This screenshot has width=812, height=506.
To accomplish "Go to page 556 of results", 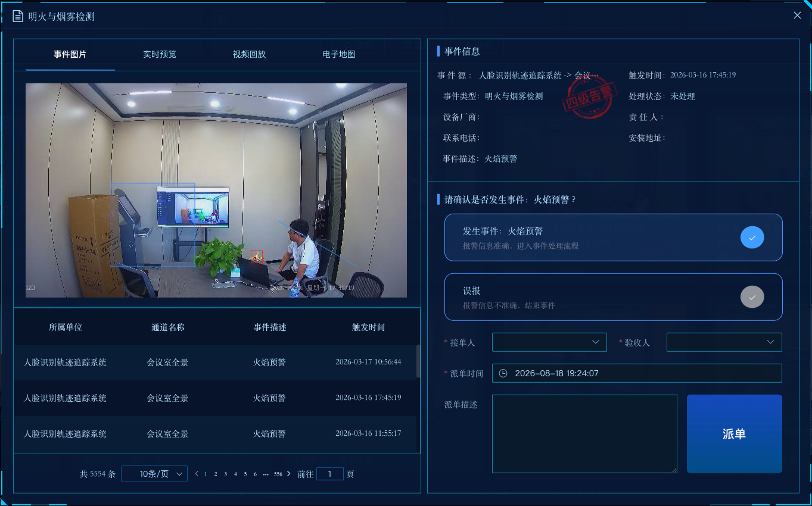I will pos(278,474).
